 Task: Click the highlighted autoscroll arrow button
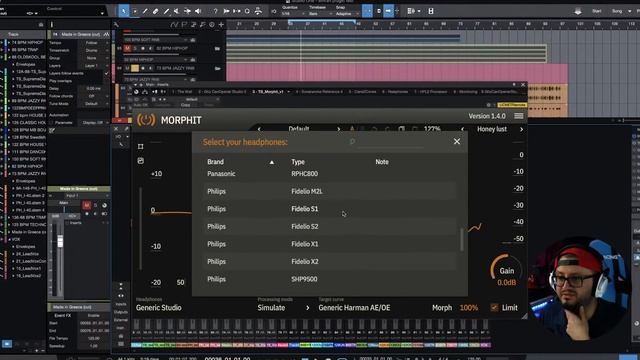tap(388, 11)
